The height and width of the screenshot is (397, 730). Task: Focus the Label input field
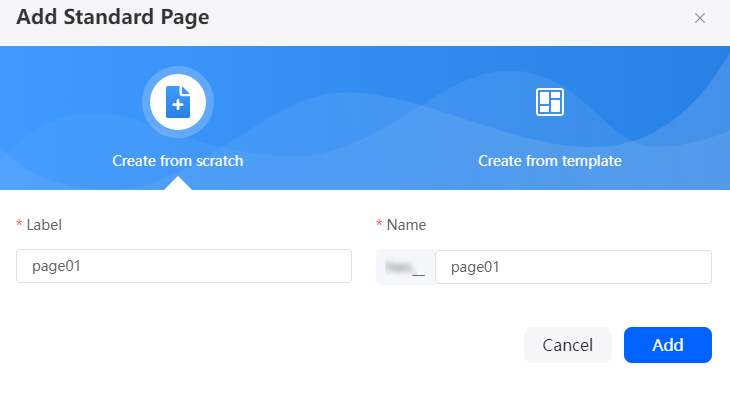(x=184, y=266)
